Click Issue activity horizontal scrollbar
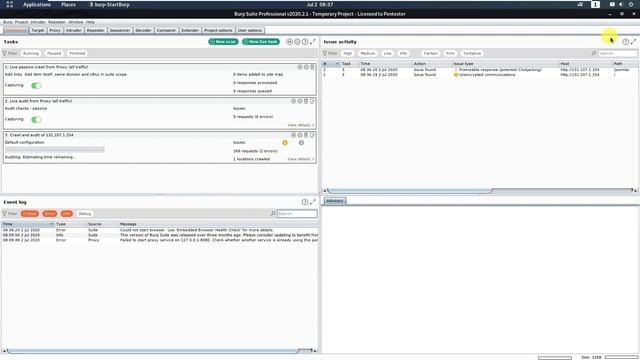The width and height of the screenshot is (640, 360). coord(410,191)
